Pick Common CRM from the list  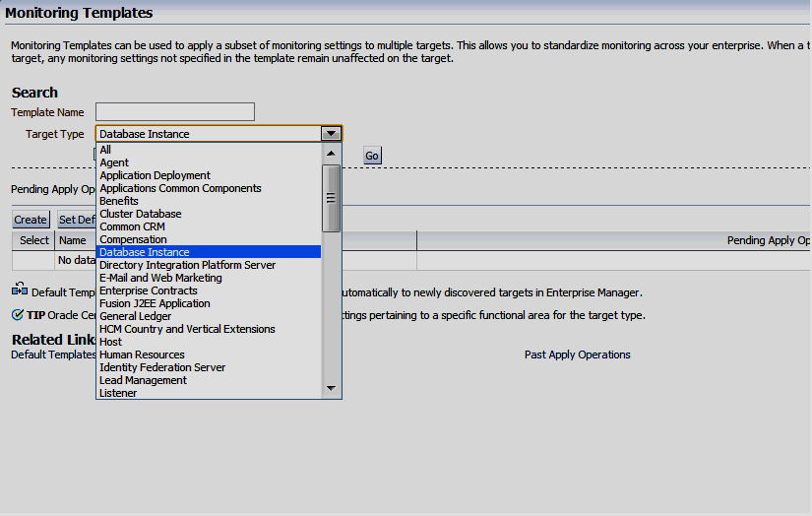tap(209, 226)
